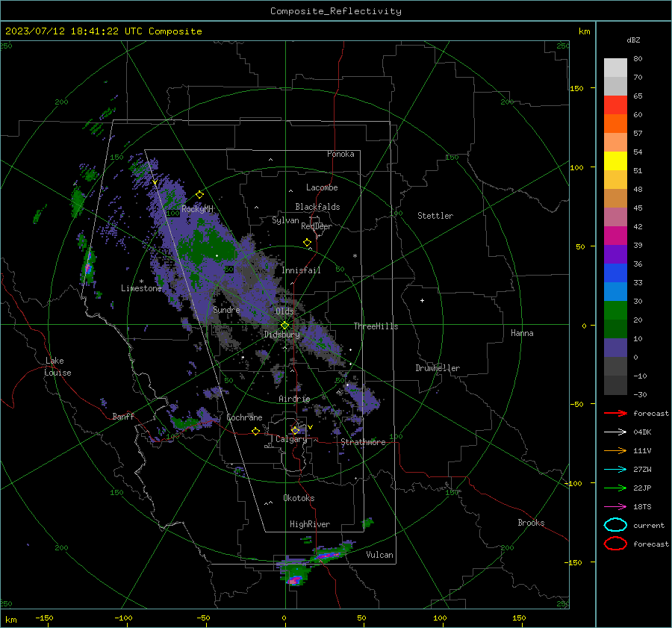Screen dimensions: 672x628
Task: Click the white 04DK arrow icon
Action: (x=615, y=432)
